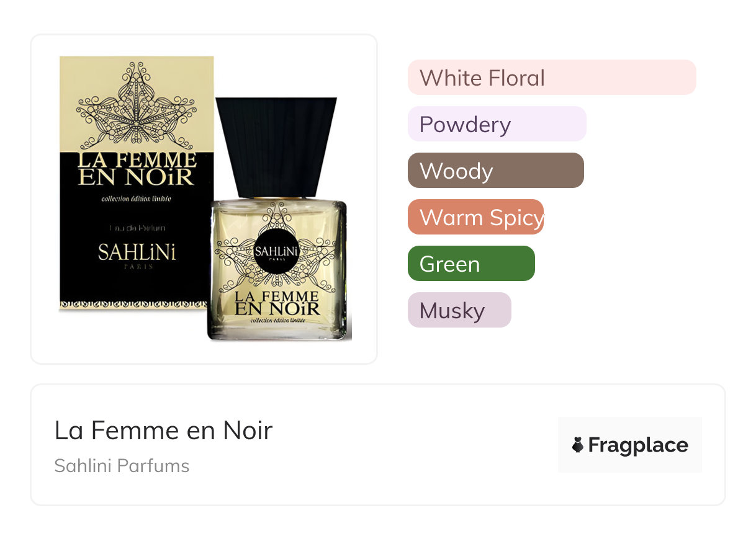Screen dimensions: 756x536
Task: Click the LA FEMME EN NOiR text on the box
Action: (x=137, y=169)
